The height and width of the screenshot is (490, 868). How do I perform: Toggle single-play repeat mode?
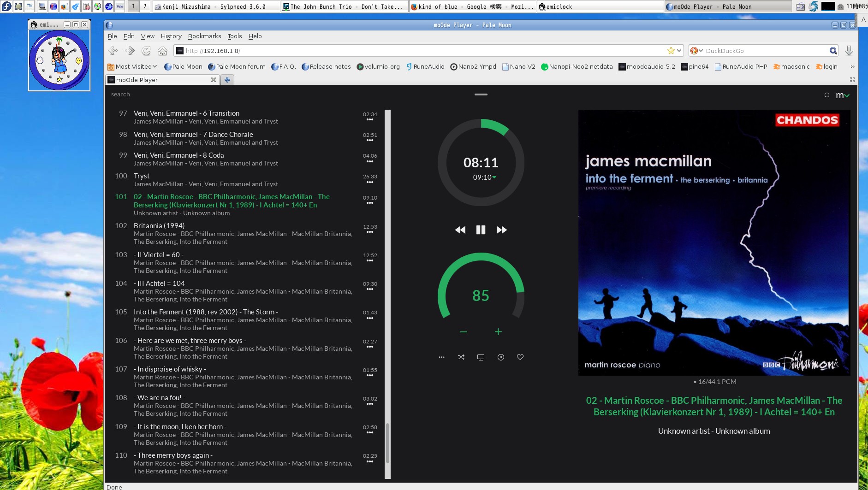pyautogui.click(x=500, y=357)
